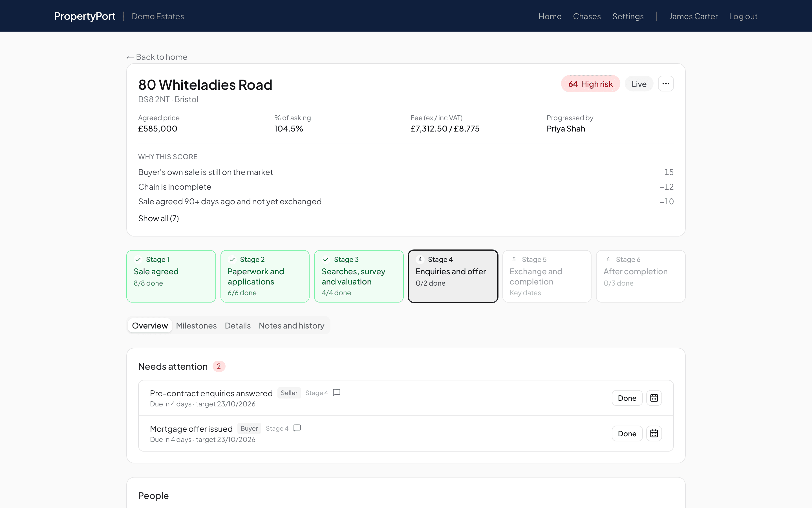Open comment icon on Pre-contract enquiries row
This screenshot has width=812, height=508.
coord(337,392)
